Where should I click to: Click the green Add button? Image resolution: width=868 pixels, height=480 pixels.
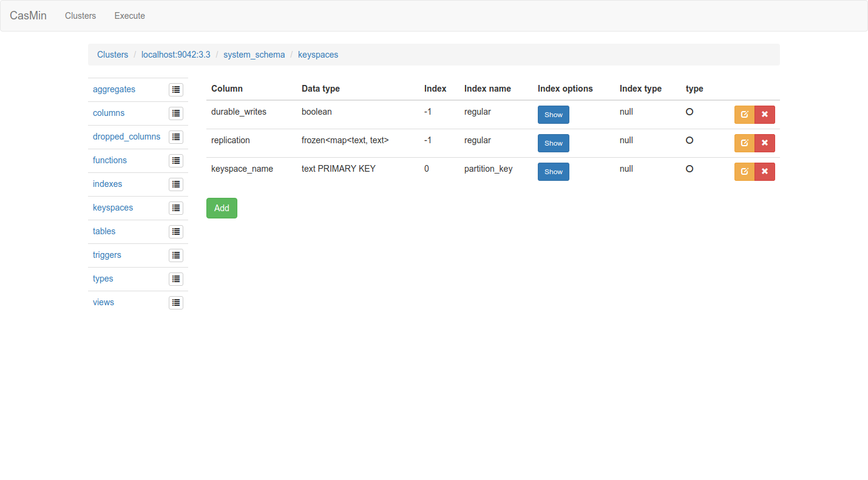click(222, 208)
